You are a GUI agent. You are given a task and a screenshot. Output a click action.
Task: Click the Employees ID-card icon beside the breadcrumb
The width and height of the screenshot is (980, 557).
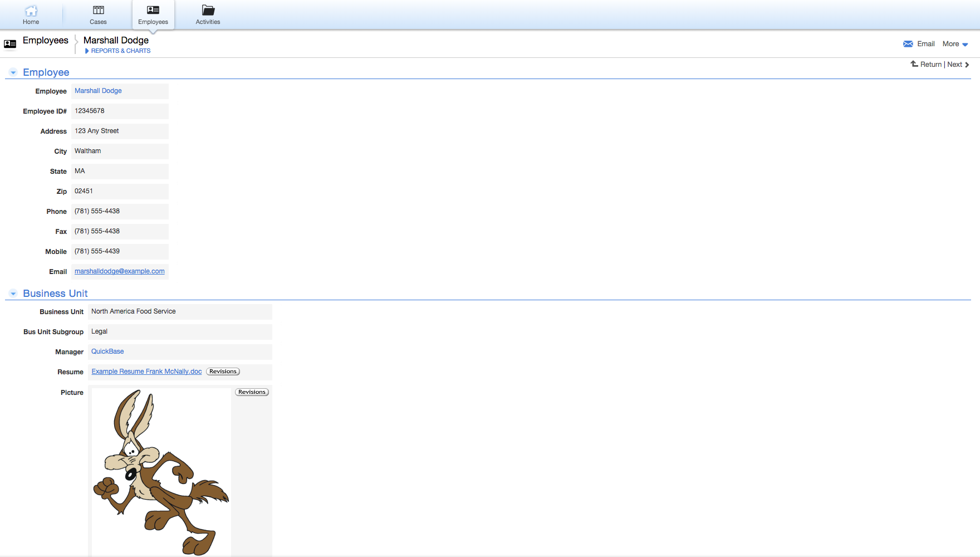(x=10, y=44)
